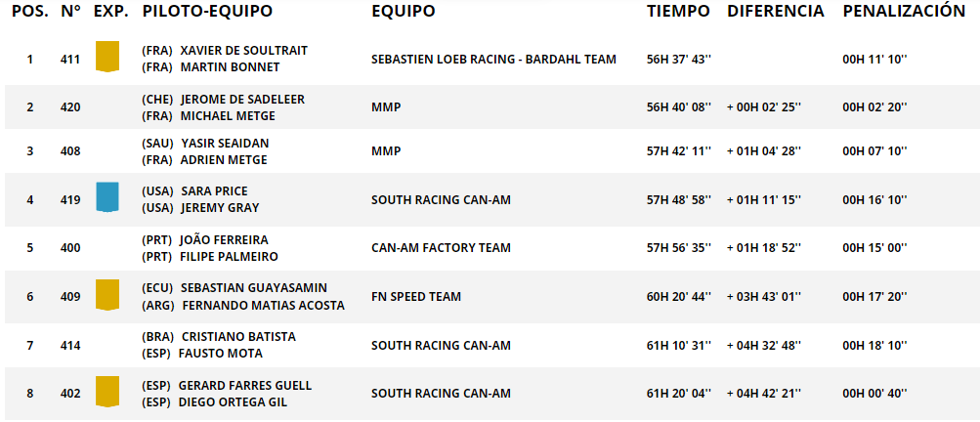
Task: Open pilot Xavier de Soultrait
Action: [243, 51]
